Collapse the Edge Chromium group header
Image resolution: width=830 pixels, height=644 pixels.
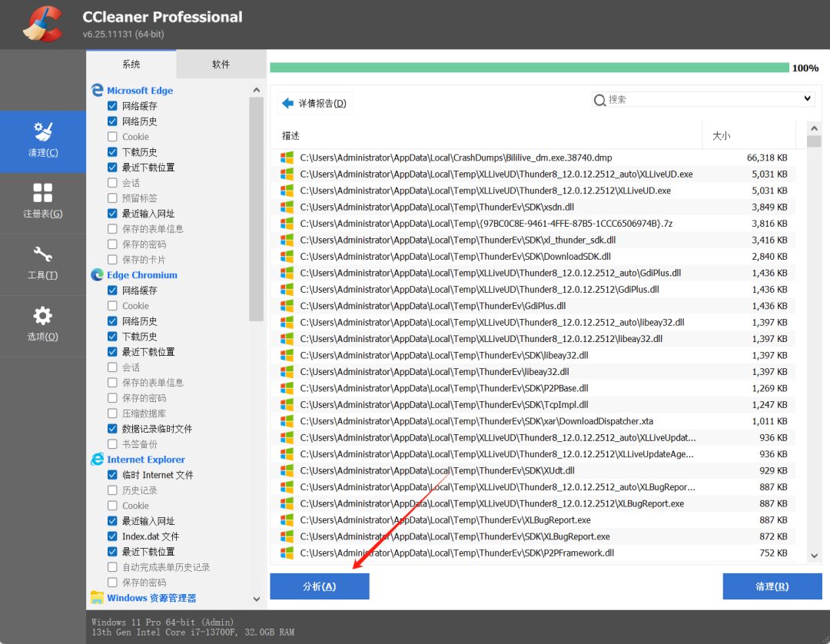142,275
